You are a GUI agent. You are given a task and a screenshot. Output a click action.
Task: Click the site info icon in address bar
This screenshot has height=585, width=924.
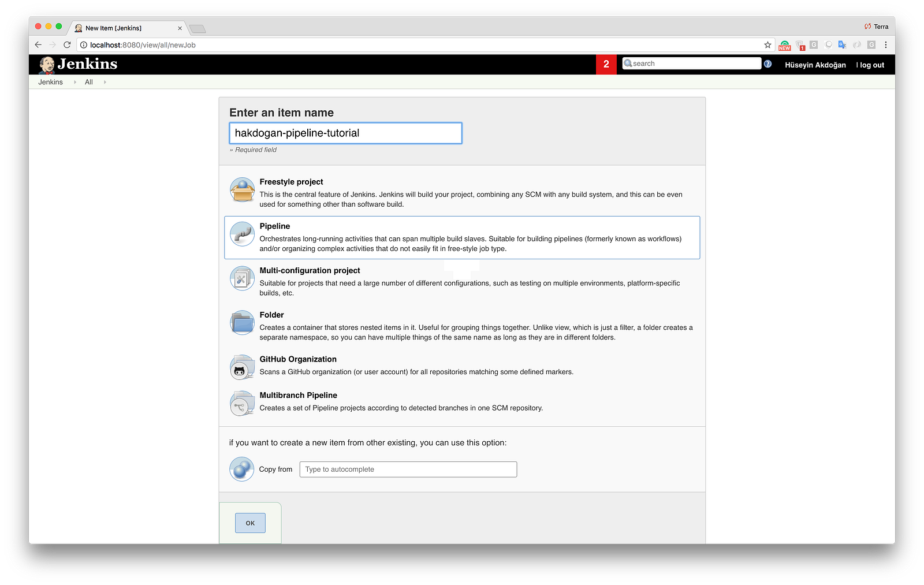84,45
